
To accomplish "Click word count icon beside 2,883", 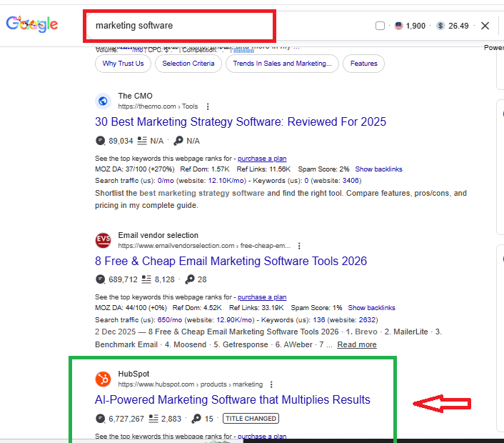I will pyautogui.click(x=153, y=419).
